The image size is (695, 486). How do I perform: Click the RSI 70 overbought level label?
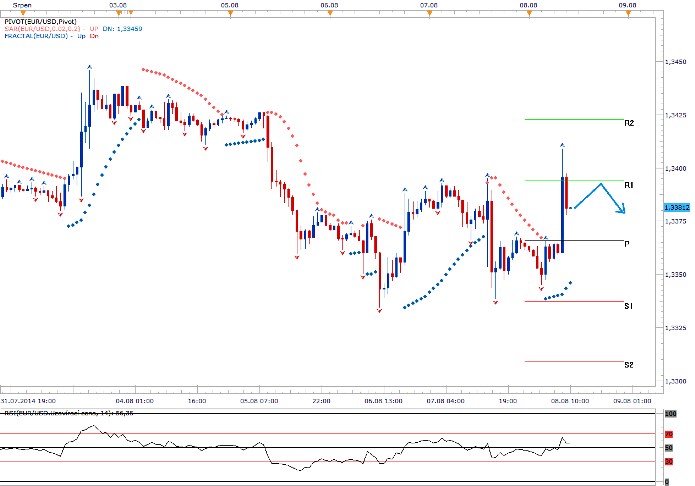[669, 434]
